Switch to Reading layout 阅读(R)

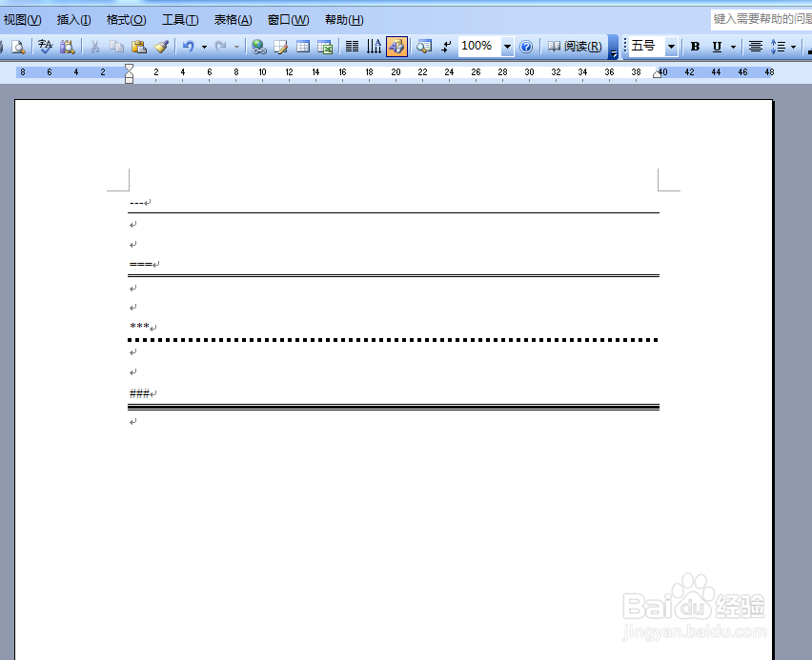[x=575, y=47]
